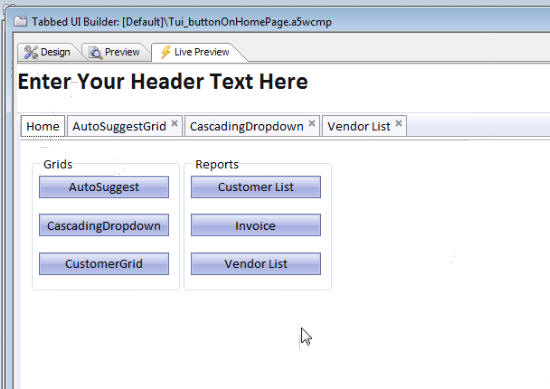Click the Grids group label
550x389 pixels.
[x=58, y=164]
